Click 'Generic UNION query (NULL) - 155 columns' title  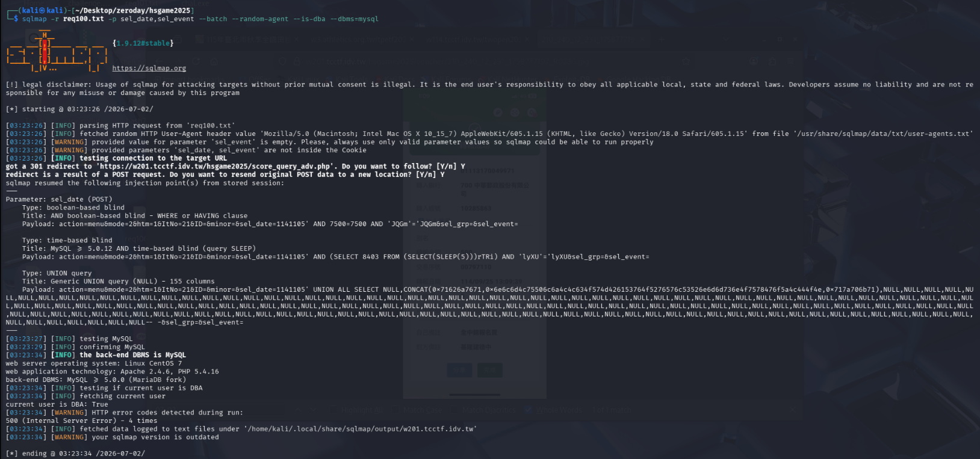[x=119, y=282]
